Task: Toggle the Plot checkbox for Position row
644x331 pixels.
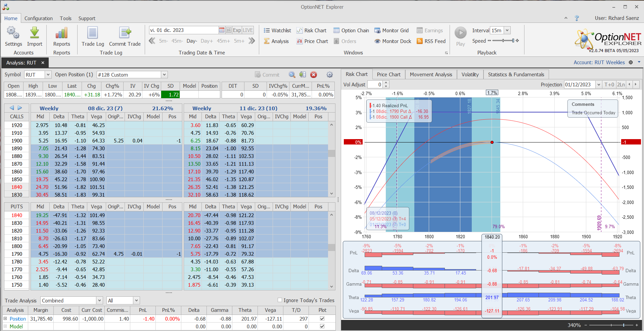Action: click(x=322, y=319)
